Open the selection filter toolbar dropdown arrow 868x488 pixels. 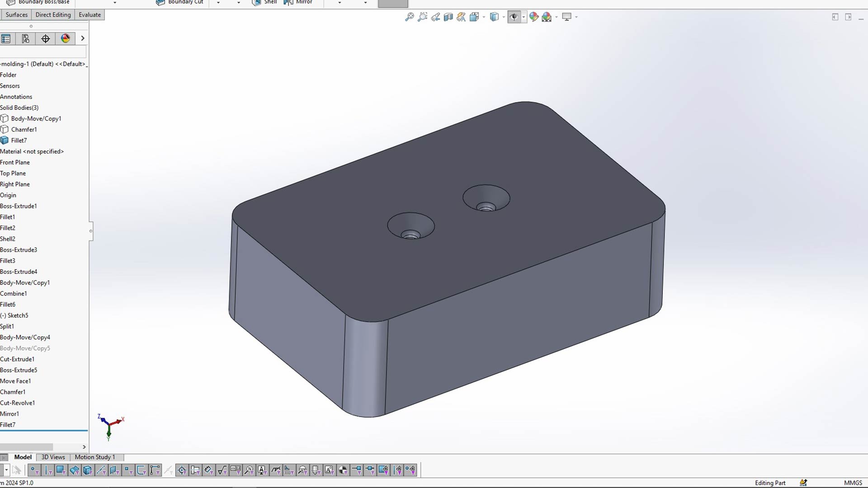[x=6, y=470]
